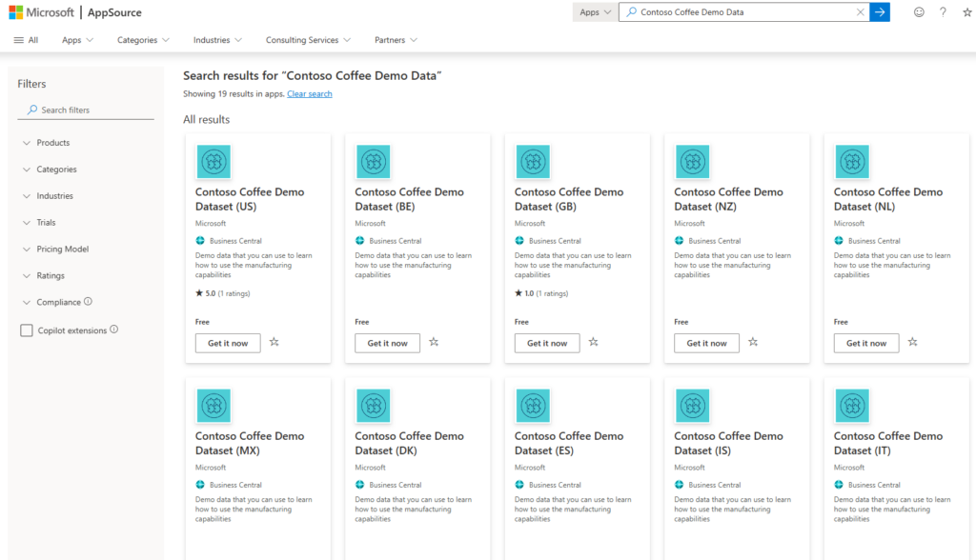Open the Categories menu in navigation bar
976x560 pixels.
tap(143, 40)
